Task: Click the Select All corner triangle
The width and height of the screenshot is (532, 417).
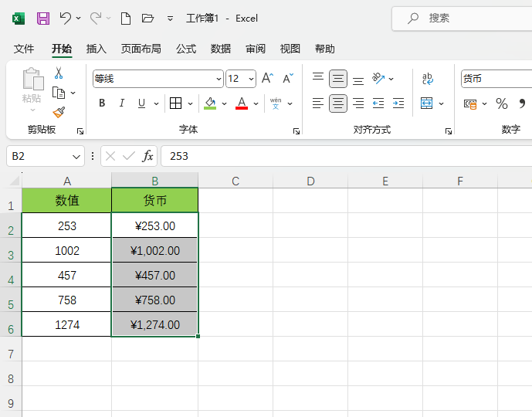Action: pyautogui.click(x=14, y=180)
